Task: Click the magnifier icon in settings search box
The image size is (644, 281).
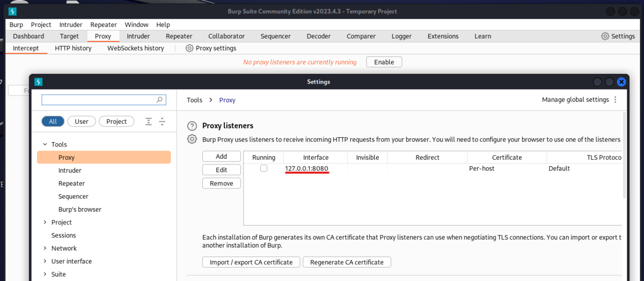Action: click(159, 100)
